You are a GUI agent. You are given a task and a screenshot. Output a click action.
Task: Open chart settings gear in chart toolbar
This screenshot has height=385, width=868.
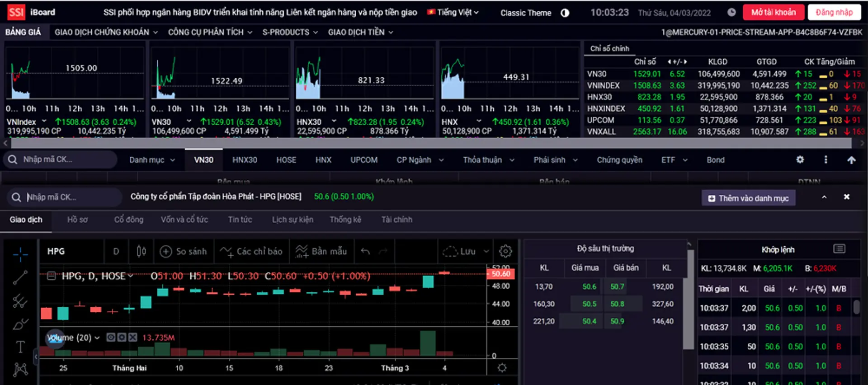pyautogui.click(x=505, y=251)
